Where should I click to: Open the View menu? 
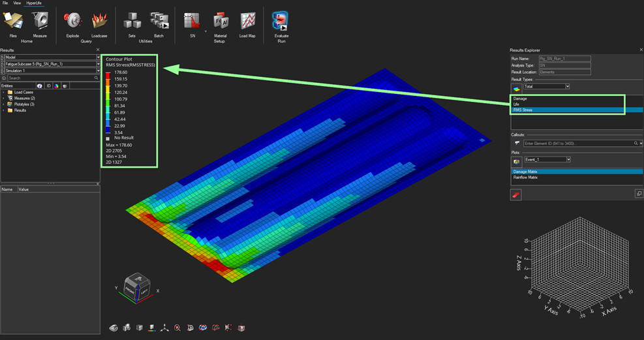17,3
